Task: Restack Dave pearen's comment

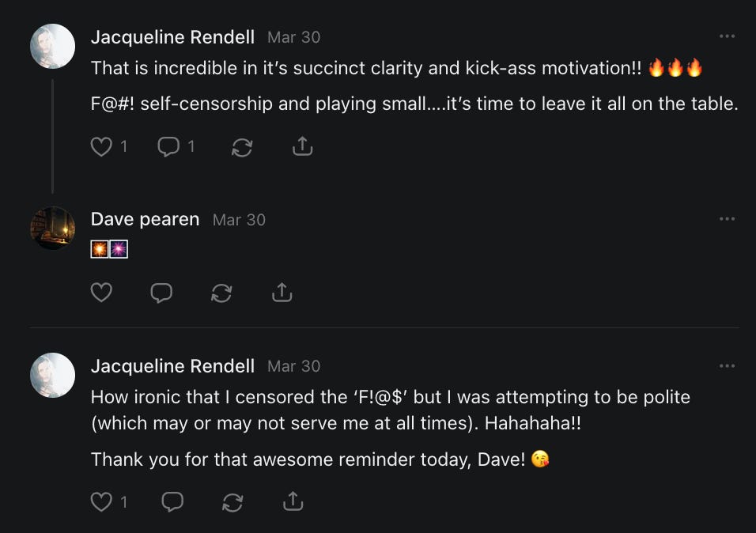Action: click(x=221, y=293)
